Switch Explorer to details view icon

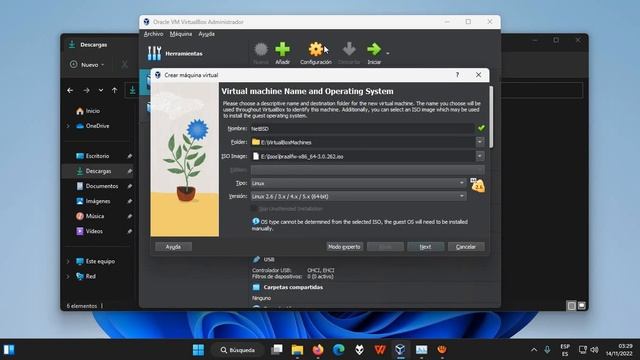click(x=571, y=306)
